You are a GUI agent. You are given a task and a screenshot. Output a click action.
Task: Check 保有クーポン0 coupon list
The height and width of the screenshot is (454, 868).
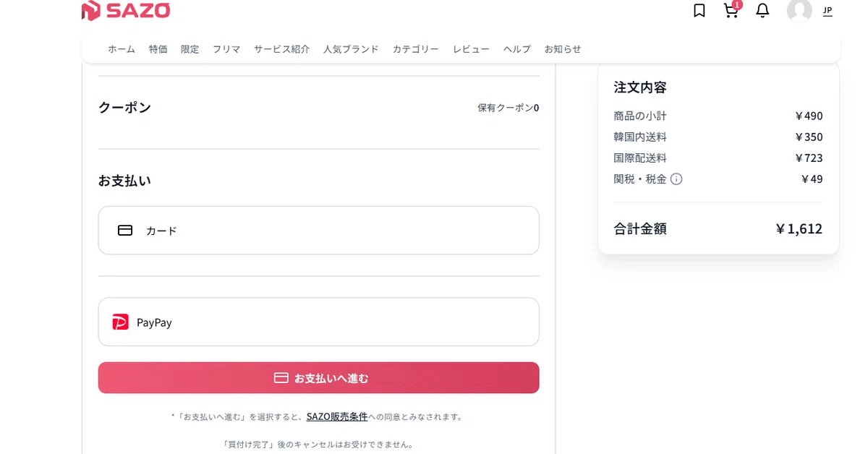point(508,107)
